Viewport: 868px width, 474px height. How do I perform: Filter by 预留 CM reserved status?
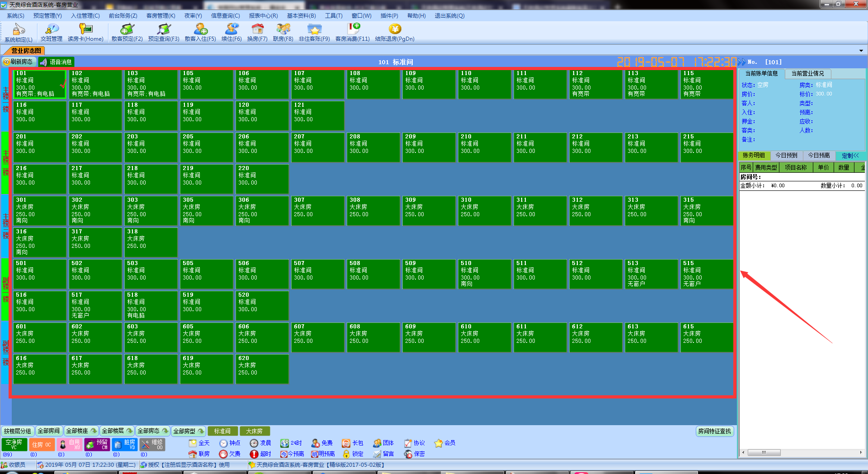click(97, 445)
